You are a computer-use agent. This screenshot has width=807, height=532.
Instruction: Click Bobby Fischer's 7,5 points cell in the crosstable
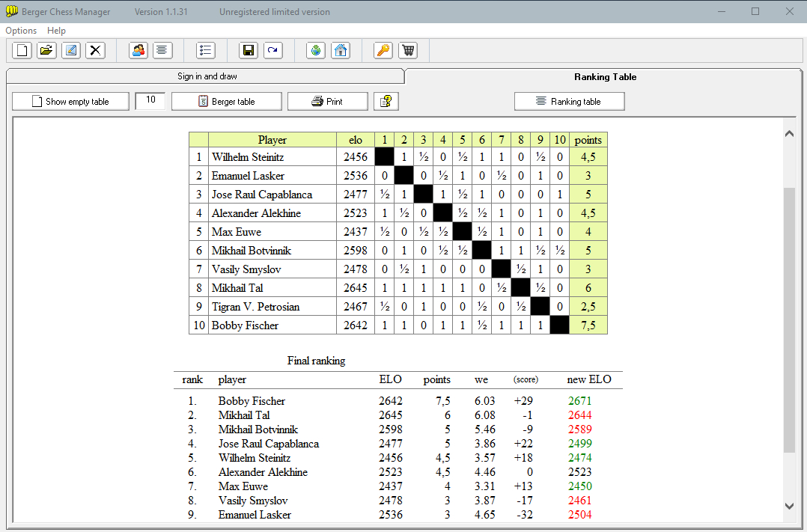tap(588, 325)
